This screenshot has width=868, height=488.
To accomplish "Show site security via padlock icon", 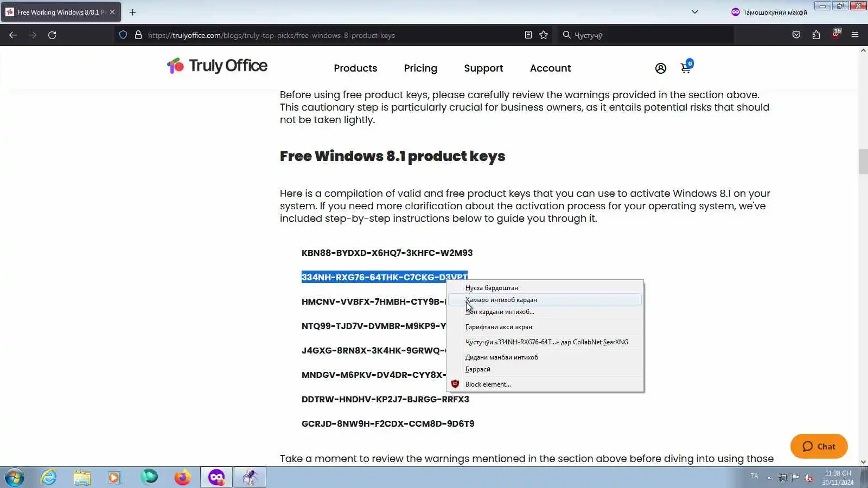I will 138,35.
